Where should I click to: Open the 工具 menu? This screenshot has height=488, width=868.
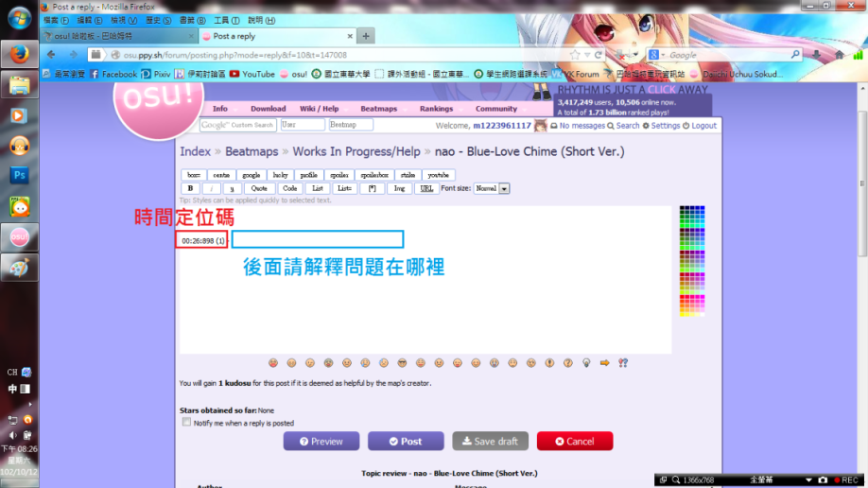point(227,21)
